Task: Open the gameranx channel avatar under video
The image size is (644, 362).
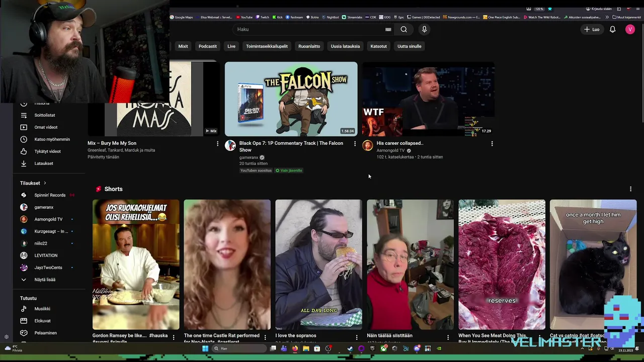Action: [x=230, y=146]
